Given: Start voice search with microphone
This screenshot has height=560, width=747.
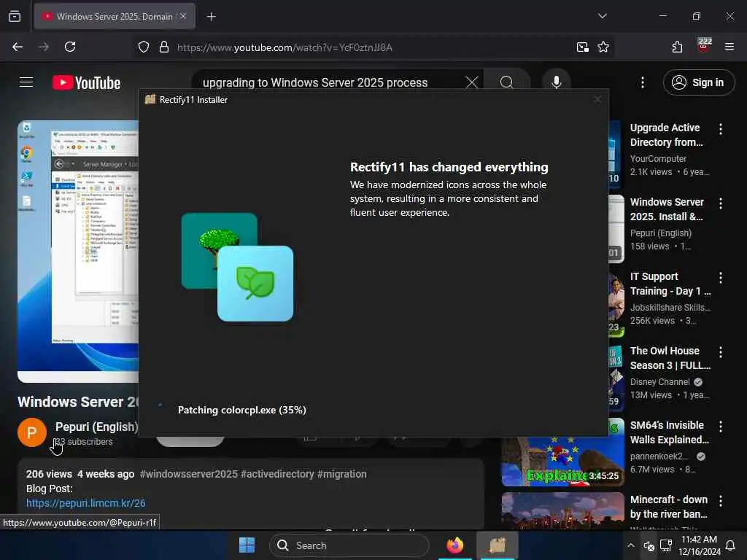Looking at the screenshot, I should pyautogui.click(x=556, y=82).
